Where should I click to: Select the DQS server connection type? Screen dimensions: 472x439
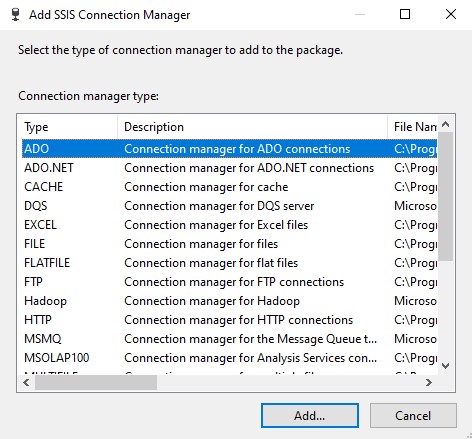point(229,206)
